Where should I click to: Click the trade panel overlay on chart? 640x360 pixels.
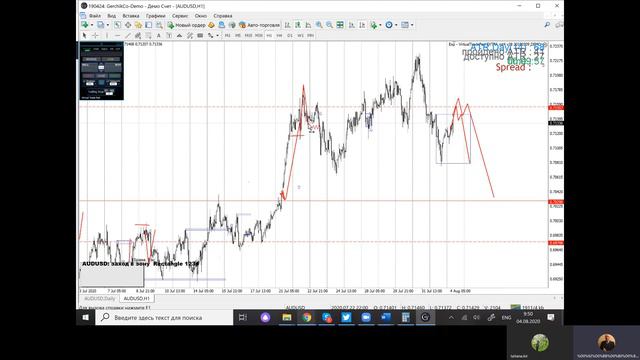tap(102, 71)
